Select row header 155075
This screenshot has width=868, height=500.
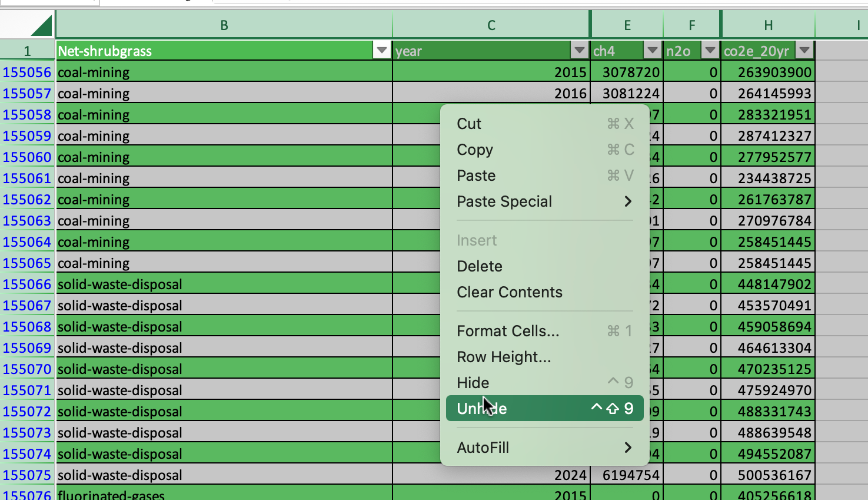[x=27, y=475]
